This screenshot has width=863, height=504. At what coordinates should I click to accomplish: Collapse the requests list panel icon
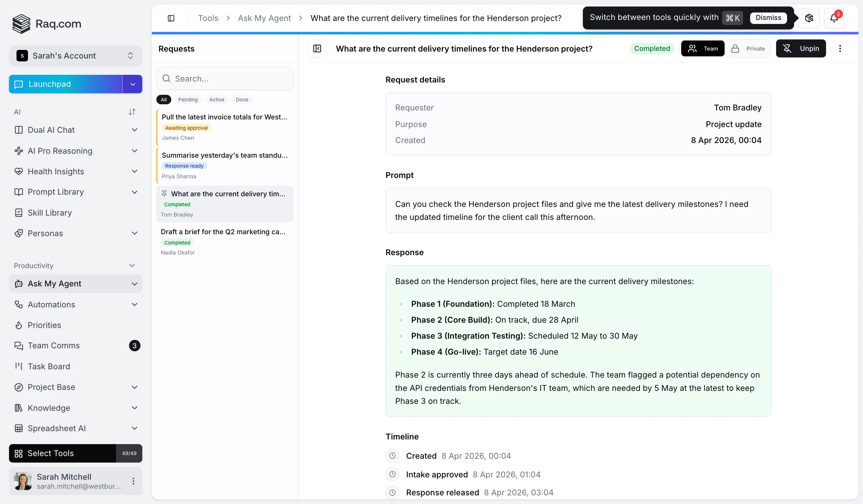(x=317, y=49)
